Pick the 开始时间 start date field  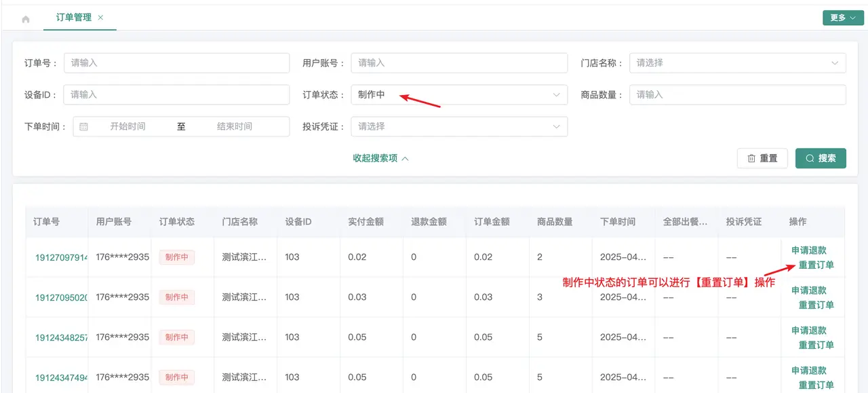tap(128, 126)
